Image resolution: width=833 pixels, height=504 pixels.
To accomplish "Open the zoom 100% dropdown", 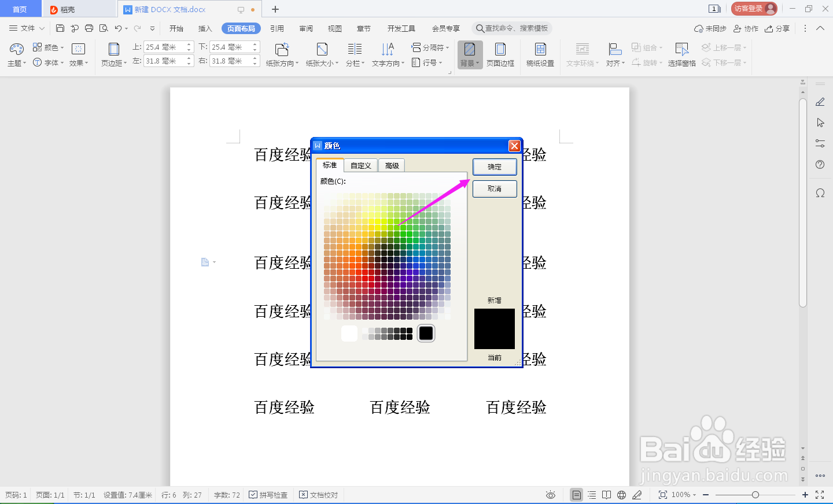I will click(x=684, y=495).
